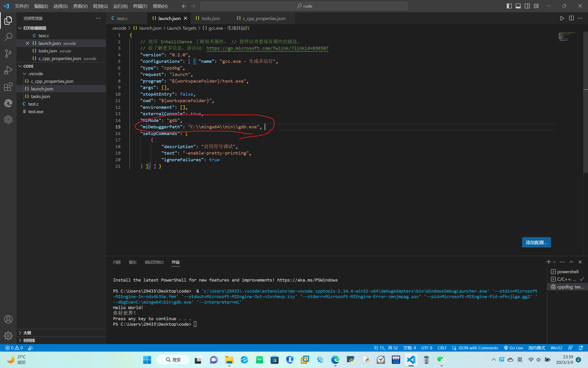Click 行 15, 列 52 cursor position
588x368 pixels.
point(386,348)
